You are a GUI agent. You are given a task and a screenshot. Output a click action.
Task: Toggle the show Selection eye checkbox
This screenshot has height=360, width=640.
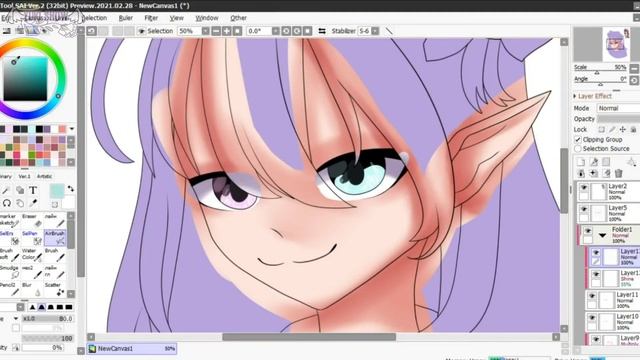[142, 31]
